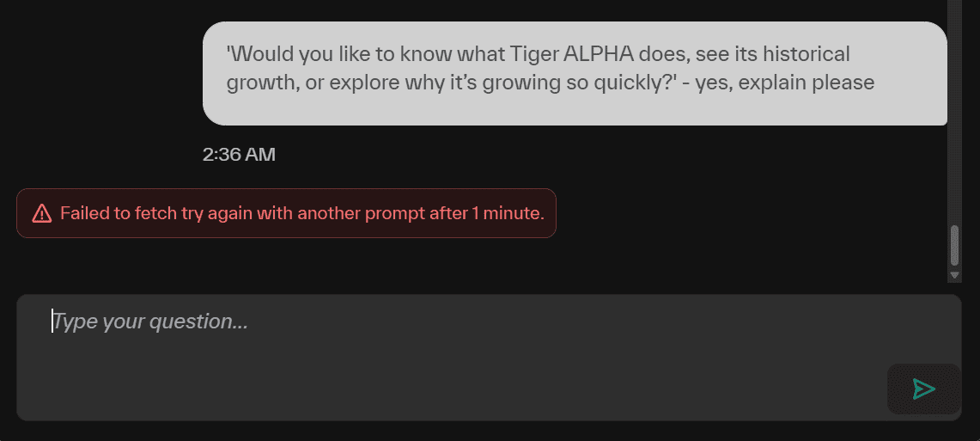Click the chat scrollbar thumb

click(954, 246)
